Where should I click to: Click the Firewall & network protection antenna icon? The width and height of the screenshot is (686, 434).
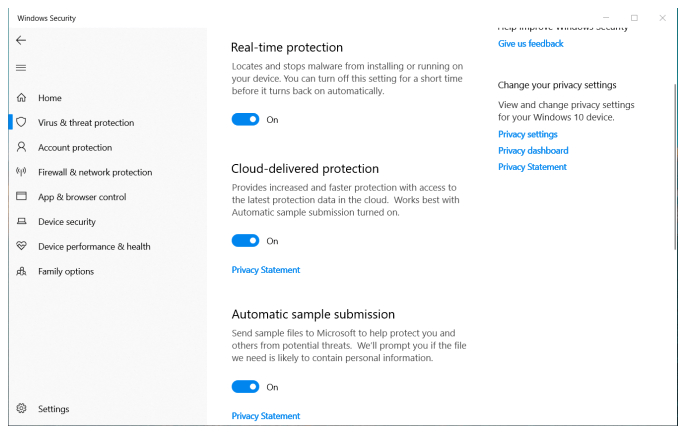(x=21, y=172)
